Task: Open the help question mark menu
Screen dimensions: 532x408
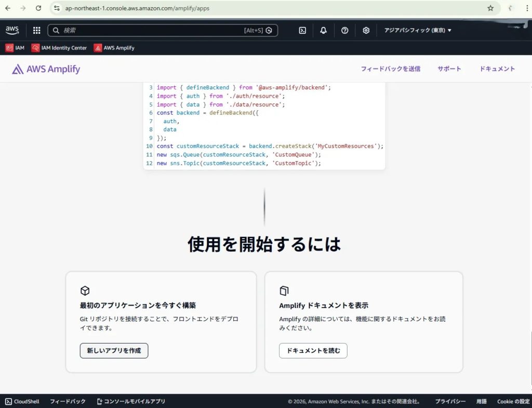Action: click(x=344, y=31)
